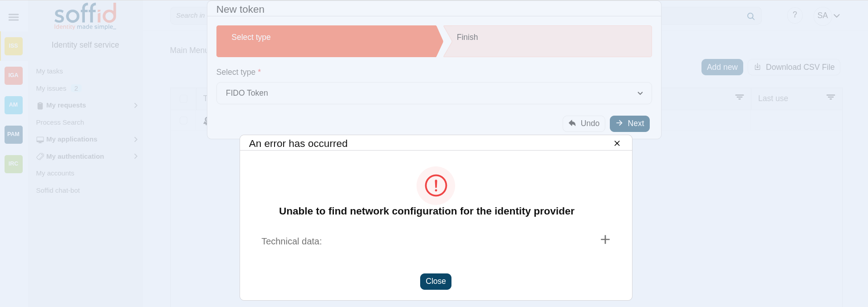This screenshot has height=307, width=868.
Task: Click the help question mark icon
Action: (x=794, y=15)
